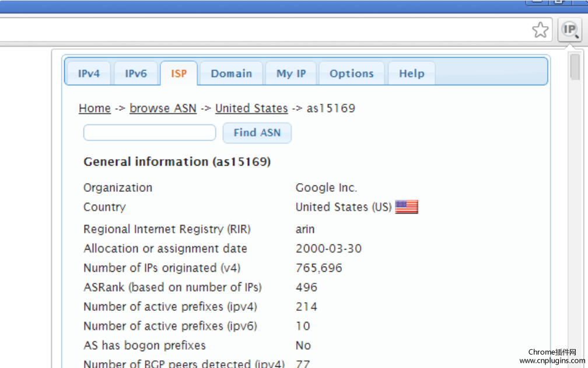Switch to the IPv6 tab
588x368 pixels.
pyautogui.click(x=136, y=73)
